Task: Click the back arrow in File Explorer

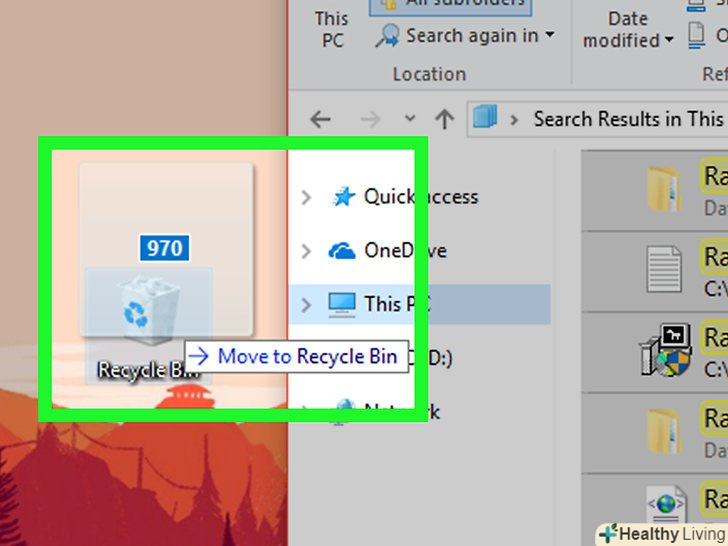Action: coord(320,119)
